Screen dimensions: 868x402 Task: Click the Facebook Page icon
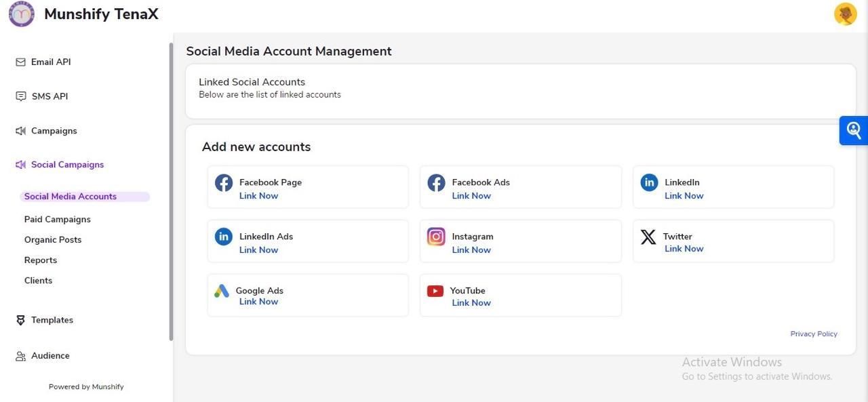coord(223,182)
